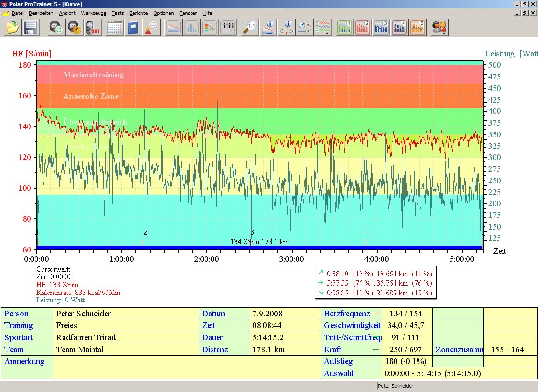This screenshot has width=538, height=392.
Task: Open the Berichte menu
Action: pyautogui.click(x=138, y=13)
